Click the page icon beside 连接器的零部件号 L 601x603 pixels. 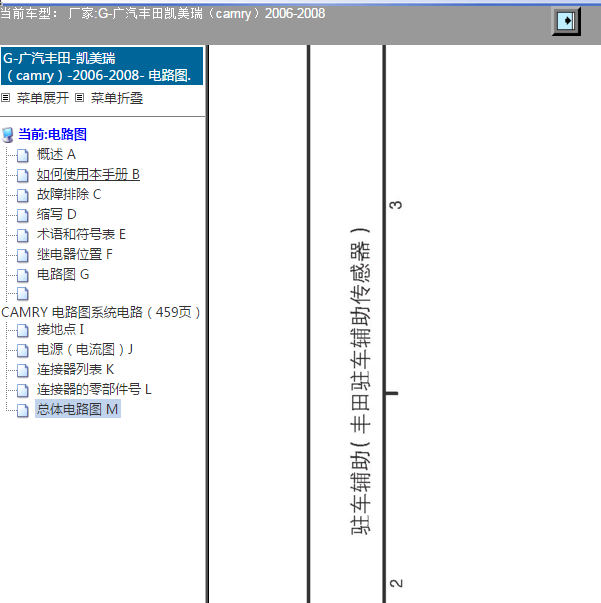(x=23, y=390)
